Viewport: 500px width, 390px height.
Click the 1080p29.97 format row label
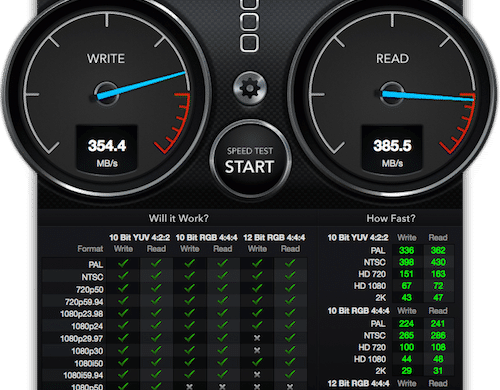coord(82,339)
